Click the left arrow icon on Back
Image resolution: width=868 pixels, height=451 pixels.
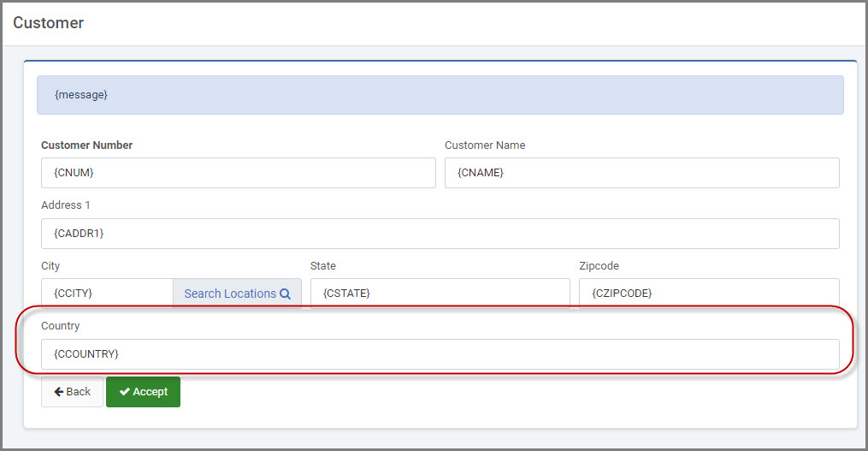(59, 392)
